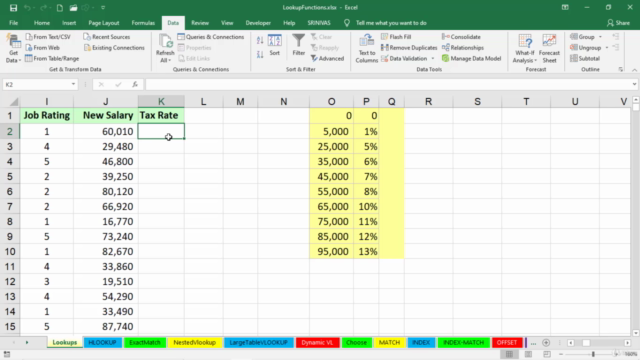Open Relationships dialog
Image resolution: width=640 pixels, height=360 pixels.
[463, 48]
